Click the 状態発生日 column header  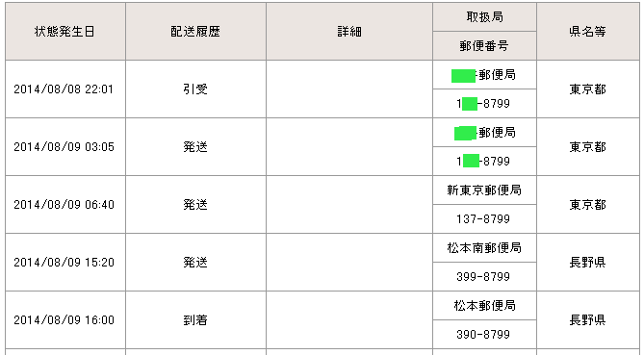click(64, 31)
